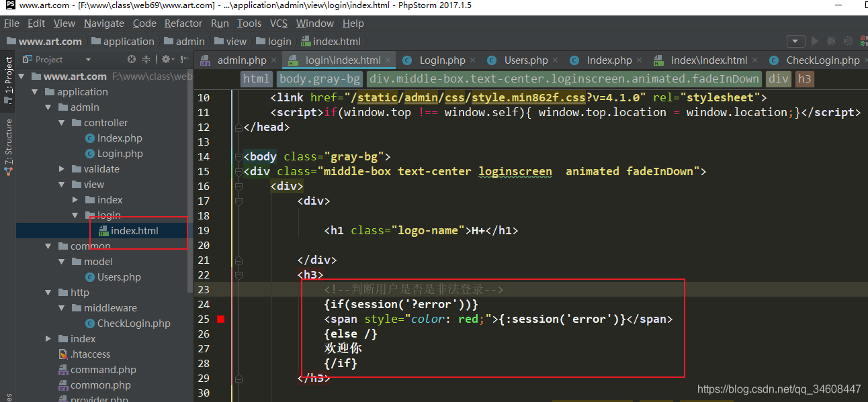Click the body.gray-bg structure breadcrumb
Viewport: 868px width, 402px height.
320,79
